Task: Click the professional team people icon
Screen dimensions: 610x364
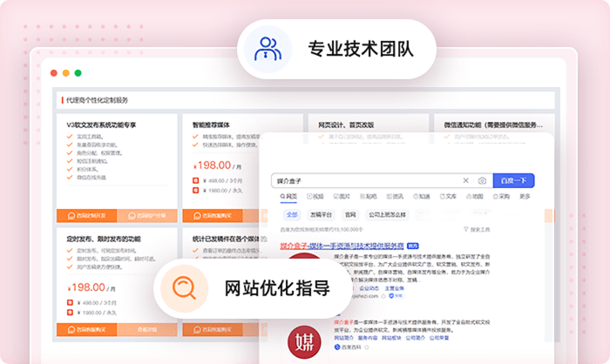Action: point(268,49)
